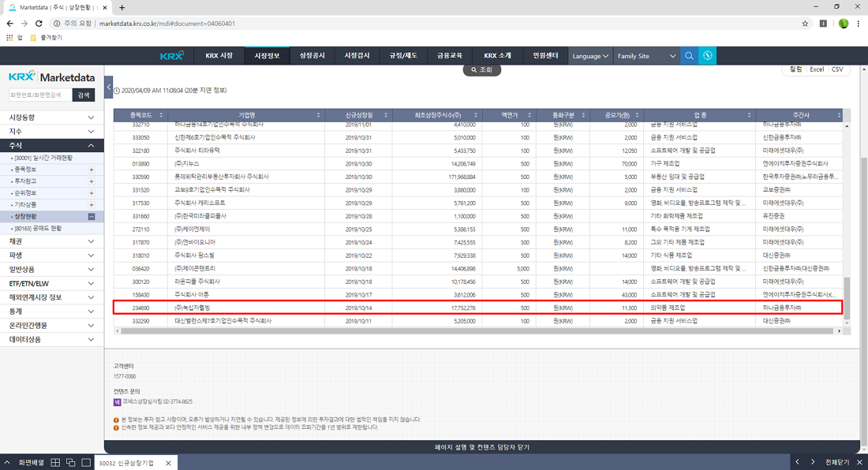Sort table by 신규상장일 column
The width and height of the screenshot is (868, 470).
pyautogui.click(x=359, y=115)
